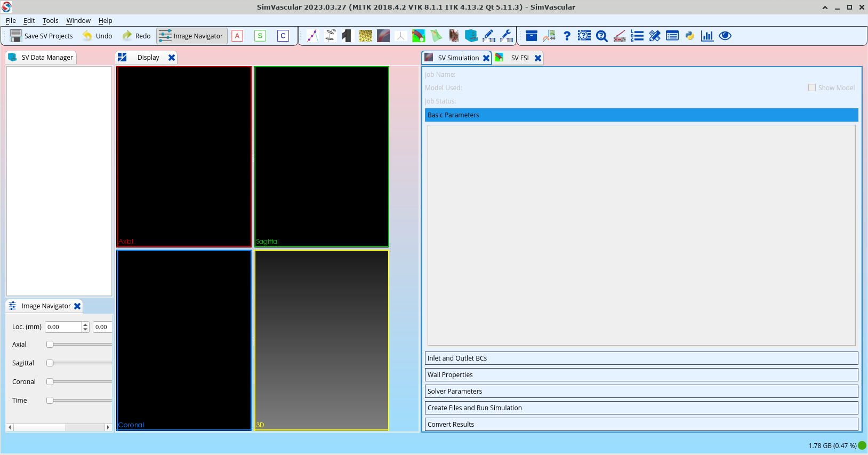
Task: Toggle the Show Model checkbox
Action: (812, 87)
